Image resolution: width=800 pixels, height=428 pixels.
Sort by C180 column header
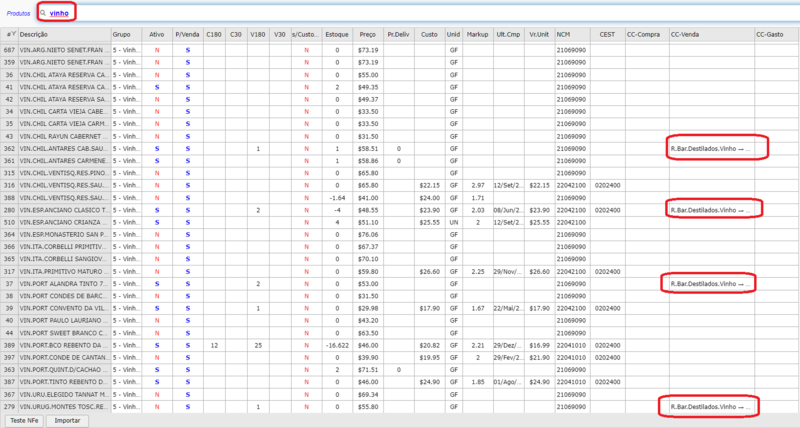(214, 34)
